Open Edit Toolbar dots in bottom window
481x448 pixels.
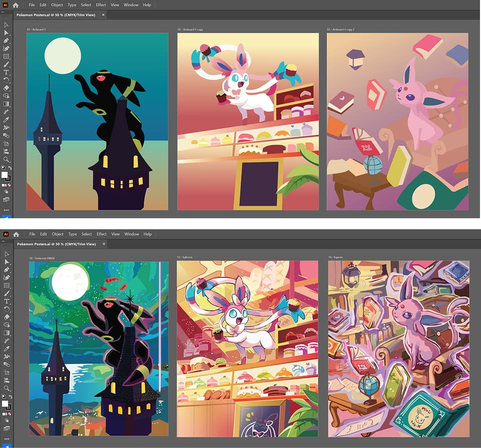click(x=7, y=439)
